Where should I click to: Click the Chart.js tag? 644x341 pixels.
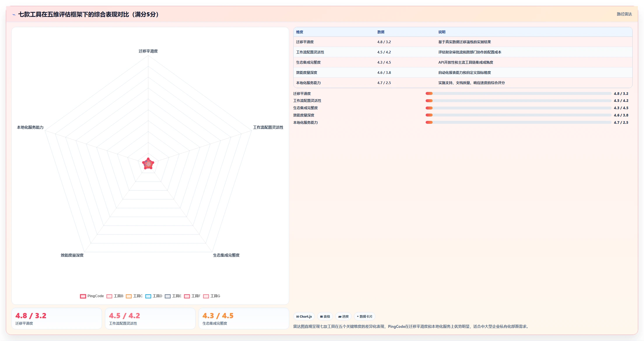point(304,316)
